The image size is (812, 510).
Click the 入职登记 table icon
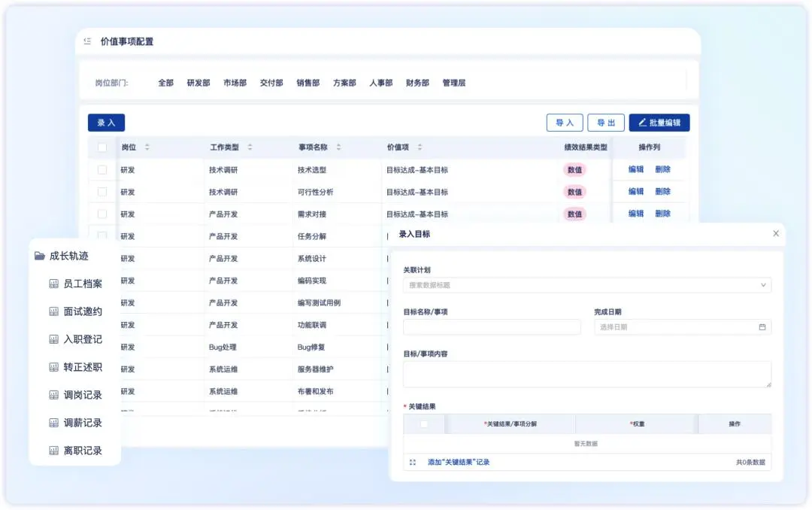point(53,339)
